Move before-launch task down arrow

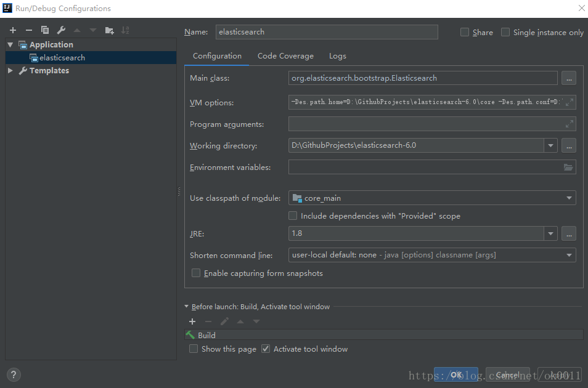pos(256,321)
